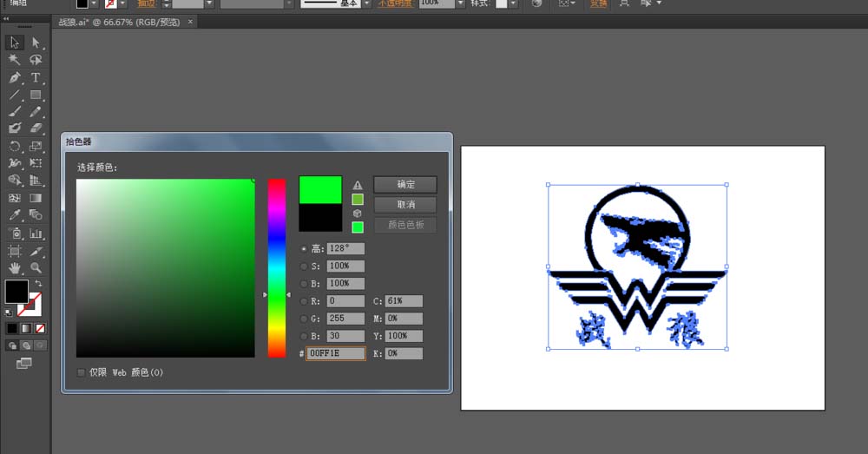868x454 pixels.
Task: Select the Eraser tool
Action: [36, 128]
